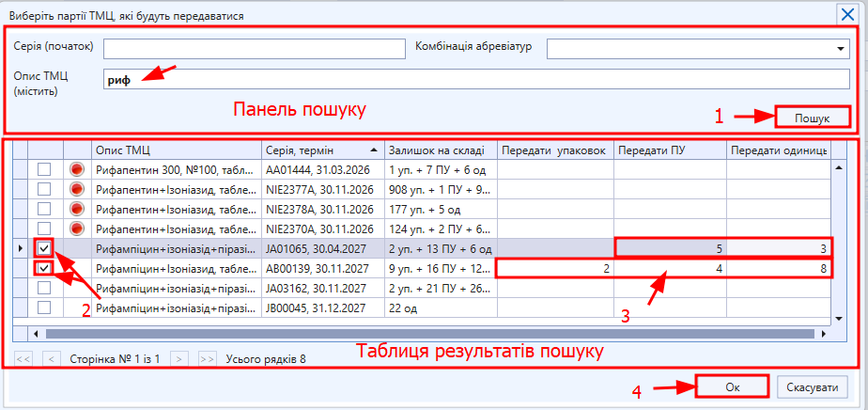868x410 pixels.
Task: Edit Передати одиниць value 8 for AB00139
Action: (778, 269)
